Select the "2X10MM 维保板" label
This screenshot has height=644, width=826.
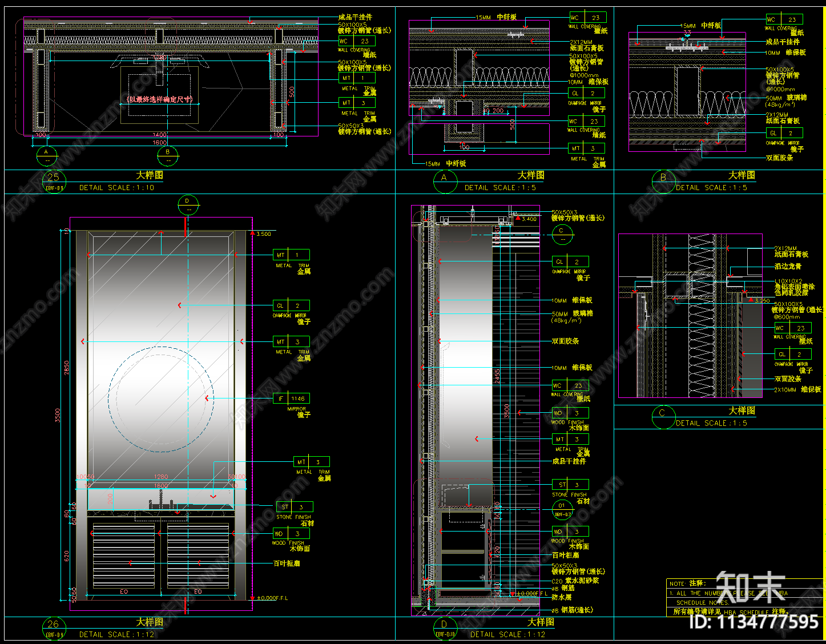coord(797,389)
